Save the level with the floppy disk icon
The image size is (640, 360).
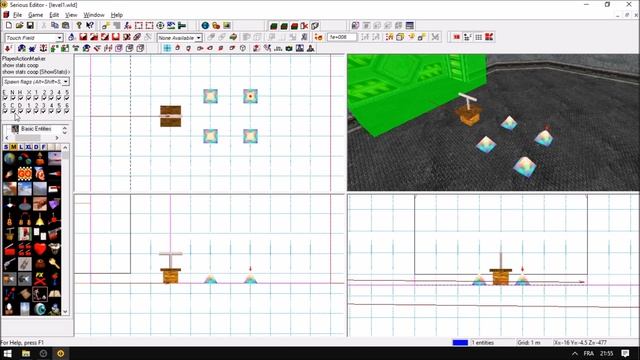pyautogui.click(x=30, y=25)
